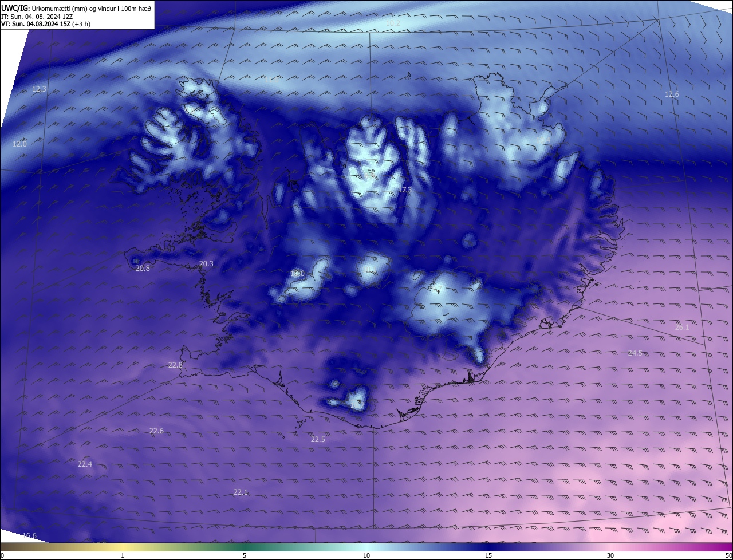This screenshot has height=560, width=733.
Task: Click the UWC/IG title text
Action: click(x=76, y=8)
